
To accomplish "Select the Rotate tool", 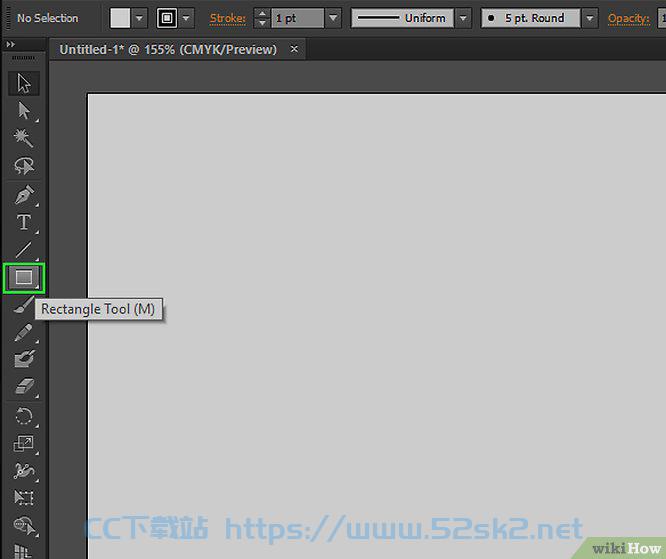I will click(24, 416).
